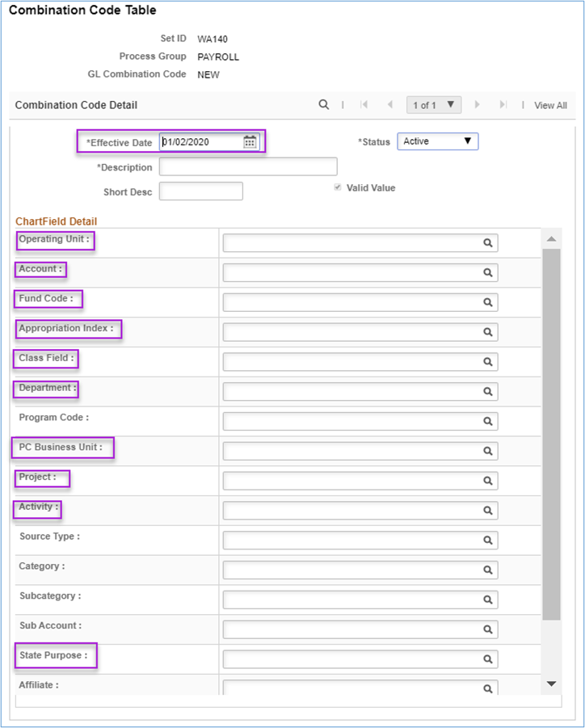
Task: Click the Process Group value PAYROLL
Action: 218,57
